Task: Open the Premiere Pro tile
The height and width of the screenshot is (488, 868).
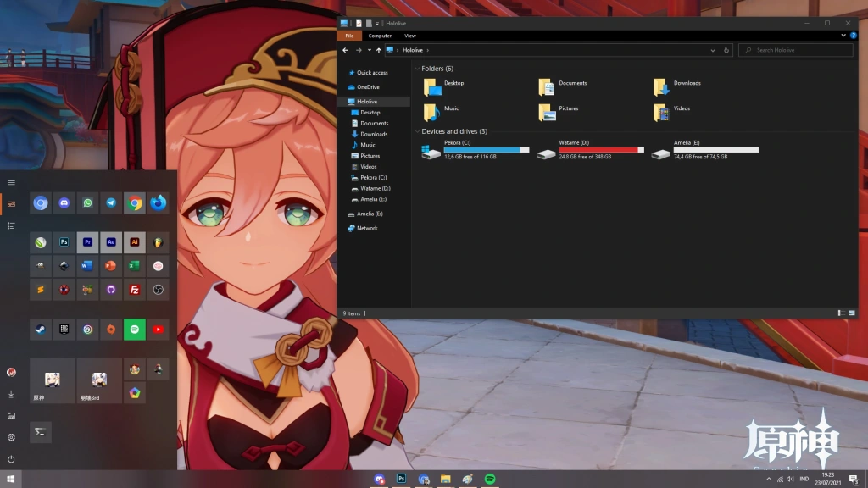Action: coord(87,242)
